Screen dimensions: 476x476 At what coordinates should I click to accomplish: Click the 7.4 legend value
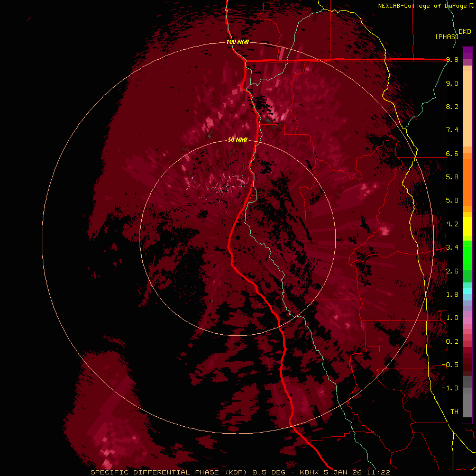(x=452, y=130)
